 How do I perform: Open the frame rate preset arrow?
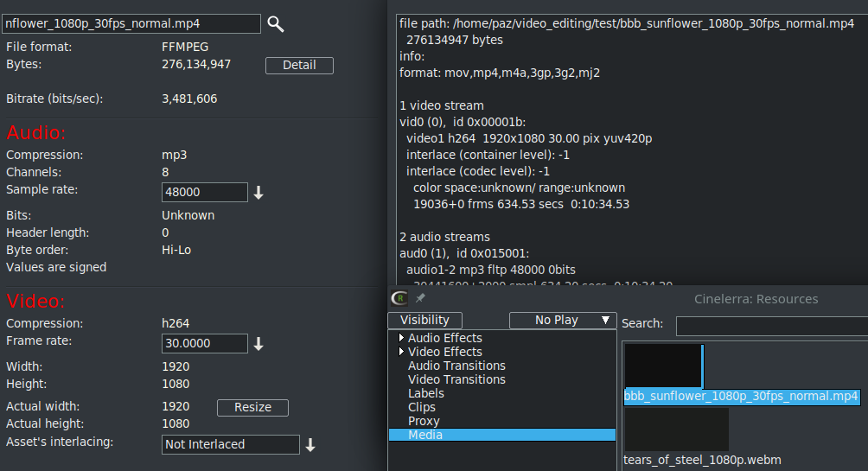point(258,344)
